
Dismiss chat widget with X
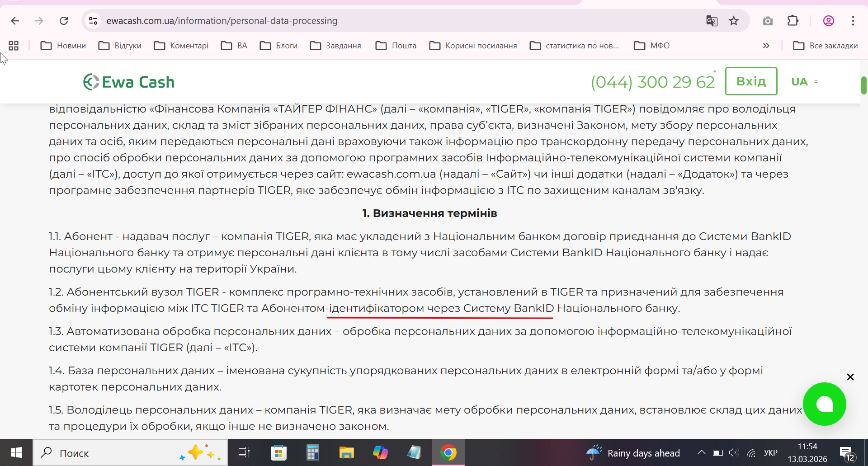click(x=850, y=377)
